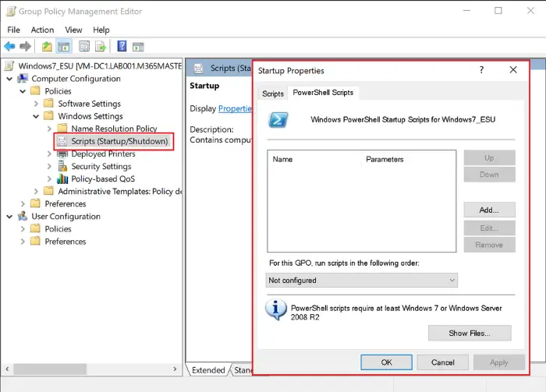Screen dimensions: 546x392
Task: Expand the Policy-based QoS node
Action: [49, 178]
